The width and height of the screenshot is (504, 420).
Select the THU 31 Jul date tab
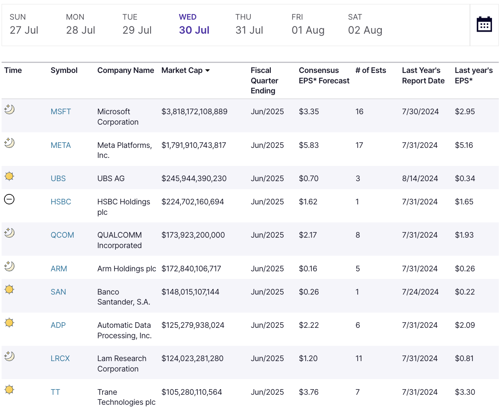pyautogui.click(x=249, y=25)
